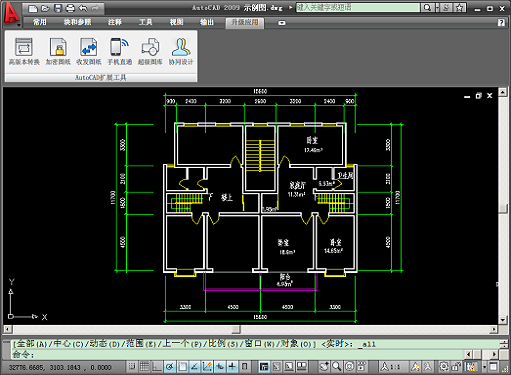Launch the 高版本转换 version converter tool
Screen dimensions: 511x375
tap(24, 51)
